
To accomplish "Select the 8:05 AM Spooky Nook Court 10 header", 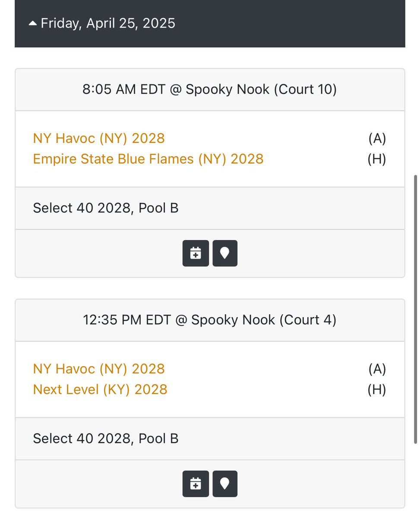I will point(210,90).
